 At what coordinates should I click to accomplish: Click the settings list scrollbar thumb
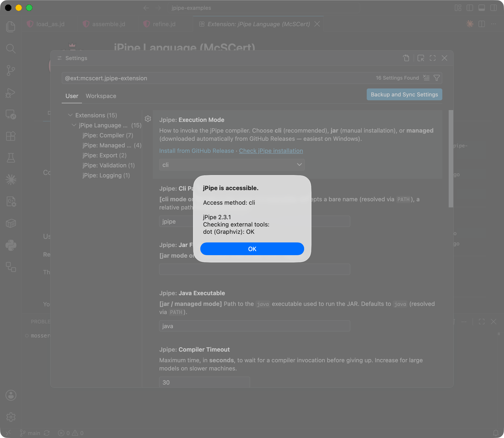click(451, 159)
